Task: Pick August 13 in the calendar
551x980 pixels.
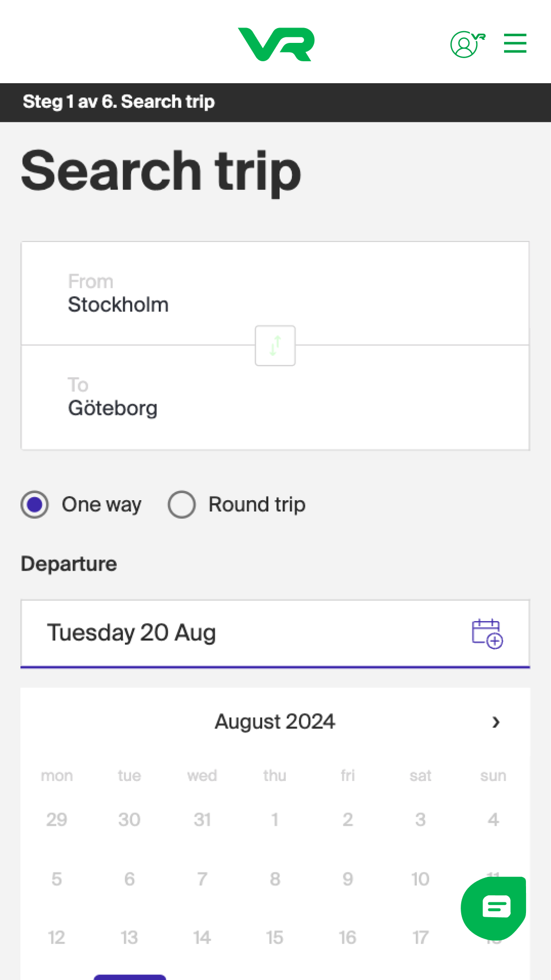Action: 129,938
